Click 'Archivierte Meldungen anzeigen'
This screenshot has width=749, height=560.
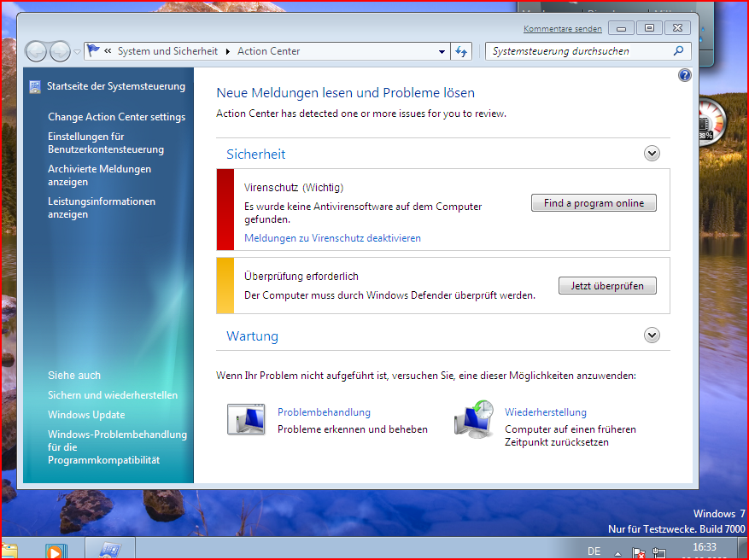click(x=99, y=175)
